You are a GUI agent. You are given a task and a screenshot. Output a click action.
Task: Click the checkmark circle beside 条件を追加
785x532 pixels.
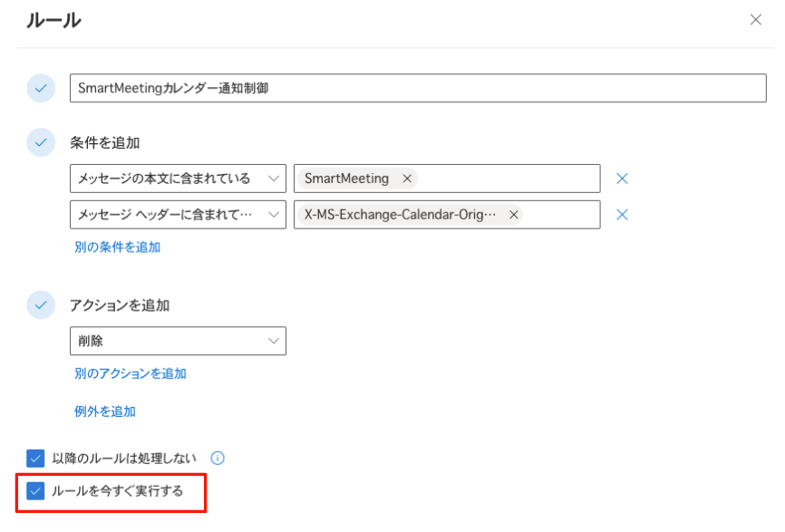(x=41, y=142)
